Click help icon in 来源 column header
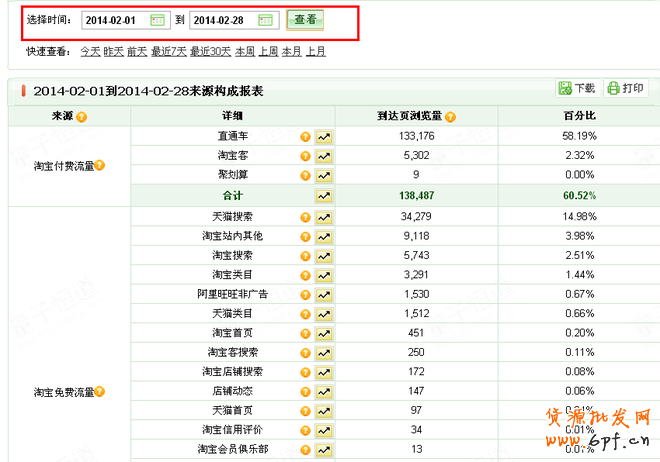The height and width of the screenshot is (462, 660). click(x=81, y=117)
